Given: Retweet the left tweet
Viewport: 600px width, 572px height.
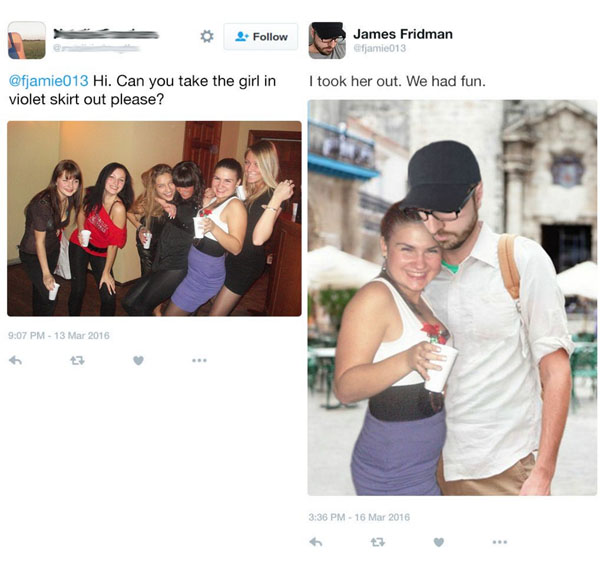Looking at the screenshot, I should [x=77, y=360].
